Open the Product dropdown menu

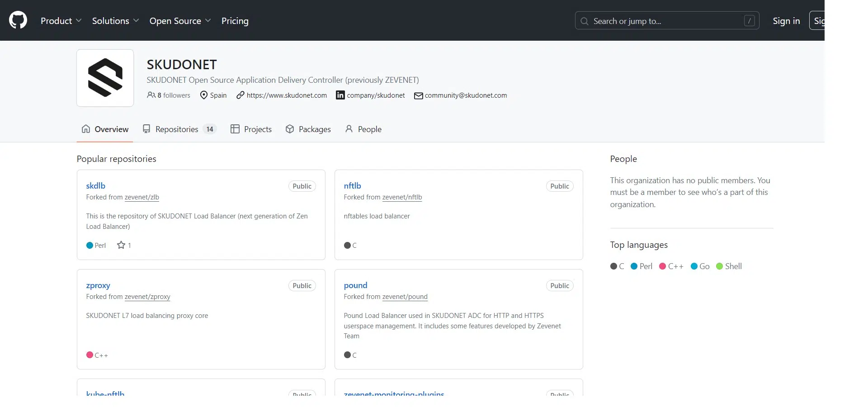pyautogui.click(x=61, y=20)
